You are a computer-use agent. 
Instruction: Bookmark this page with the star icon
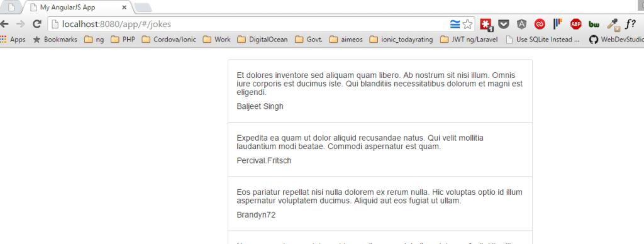point(467,25)
